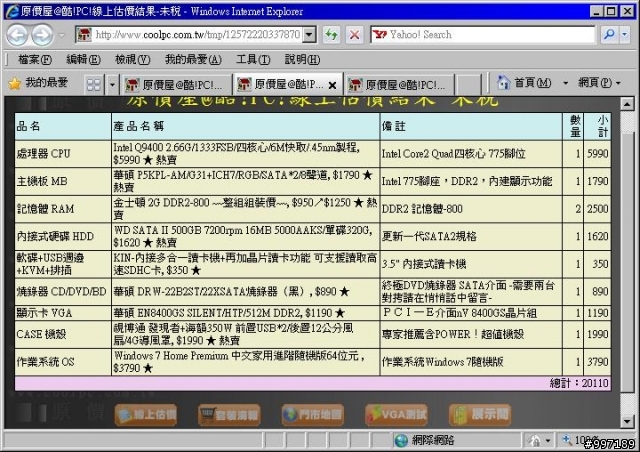Click the zoom level magnifier in status bar
This screenshot has width=640, height=452.
pyautogui.click(x=567, y=440)
